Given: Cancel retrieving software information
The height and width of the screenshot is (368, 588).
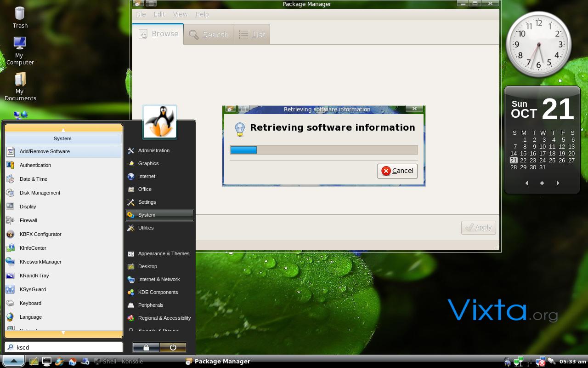Looking at the screenshot, I should (397, 171).
